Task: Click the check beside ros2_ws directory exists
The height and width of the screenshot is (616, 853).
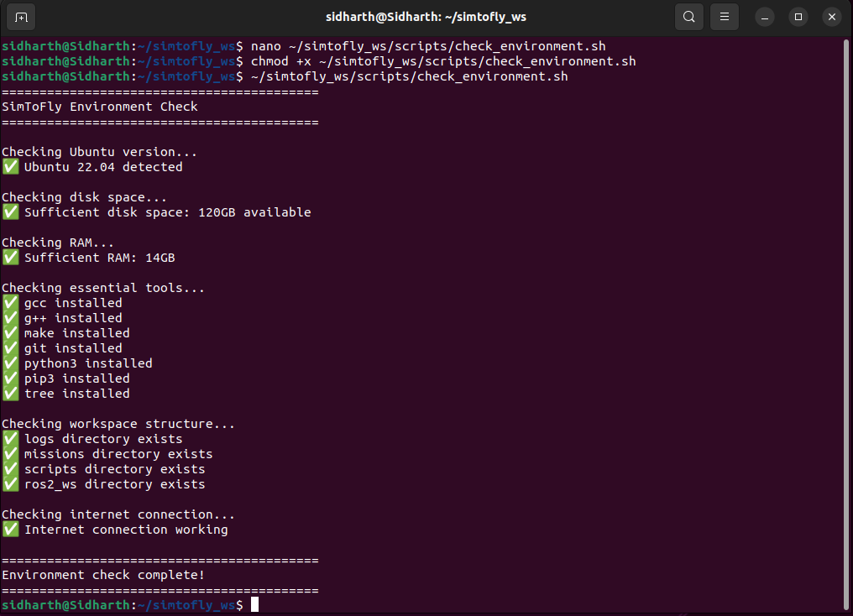Action: click(10, 484)
